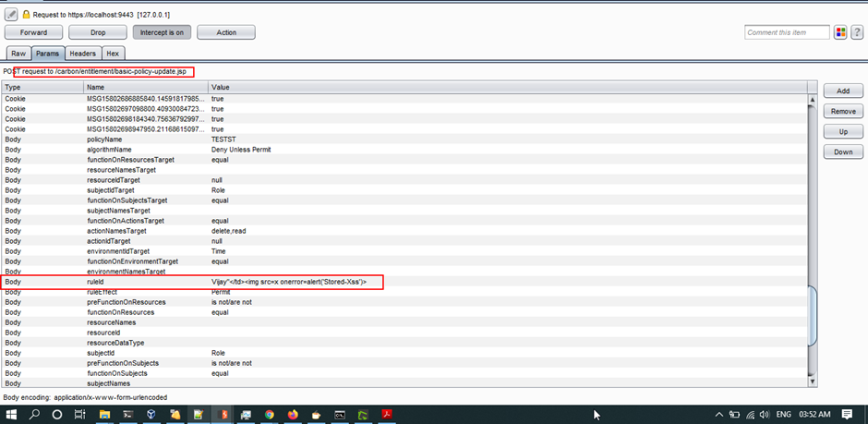Open Google Chrome from the taskbar
This screenshot has height=424, width=868.
(x=269, y=414)
